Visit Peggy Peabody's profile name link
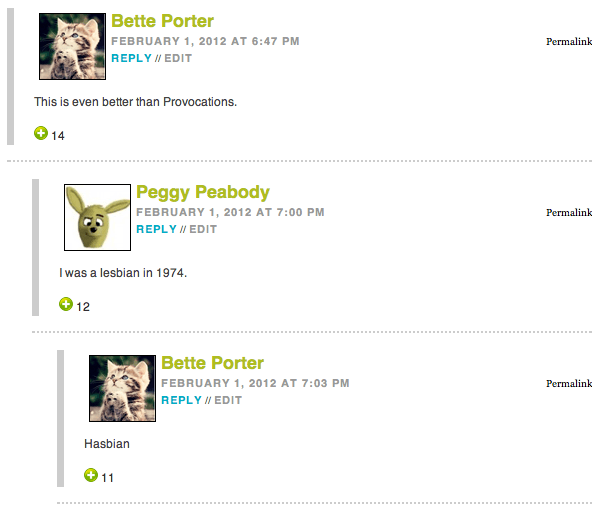 tap(203, 192)
